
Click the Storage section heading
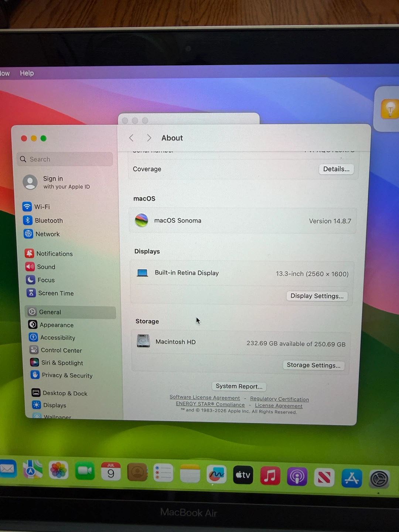pyautogui.click(x=147, y=321)
